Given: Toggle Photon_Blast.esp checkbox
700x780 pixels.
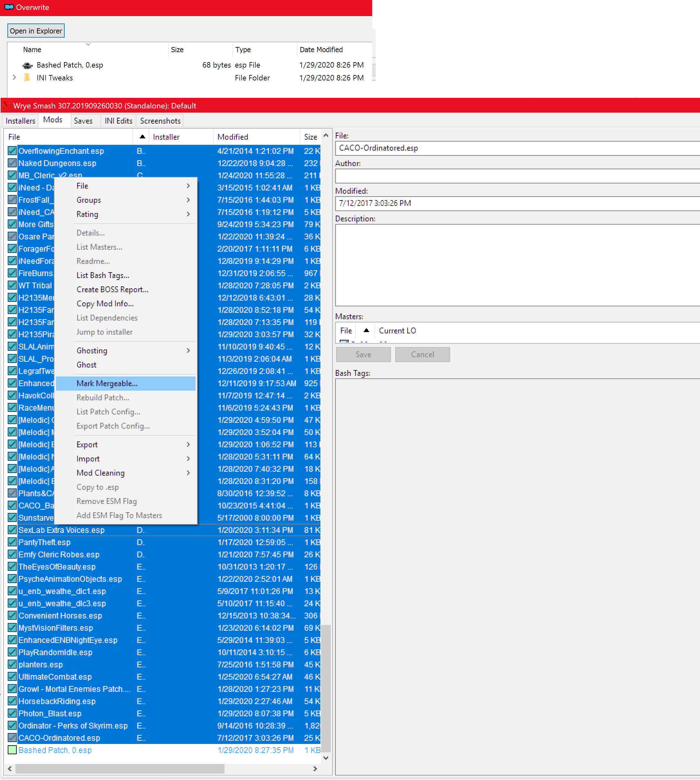Looking at the screenshot, I should (12, 713).
